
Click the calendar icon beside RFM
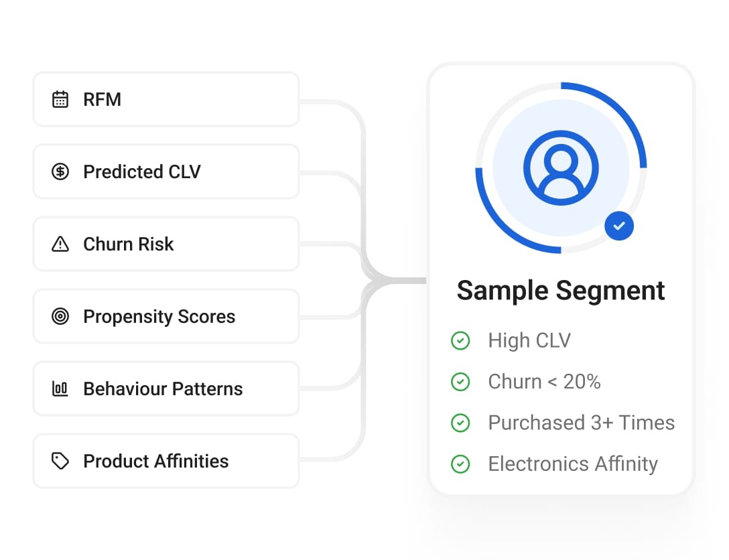point(60,99)
